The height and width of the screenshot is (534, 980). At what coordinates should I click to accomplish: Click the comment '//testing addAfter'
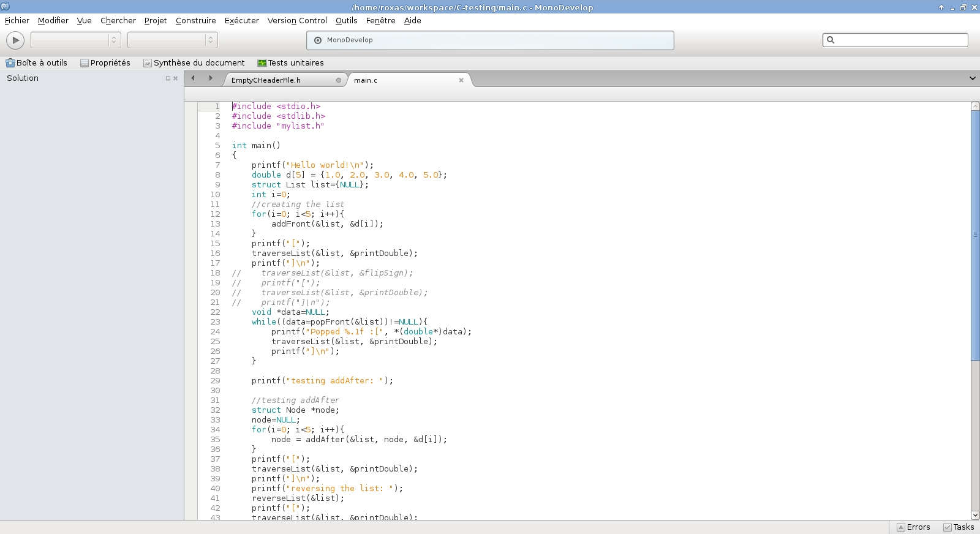(x=295, y=401)
